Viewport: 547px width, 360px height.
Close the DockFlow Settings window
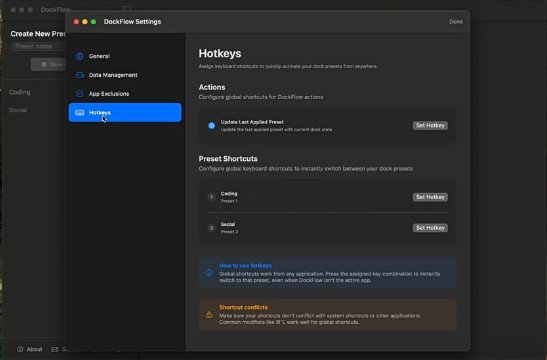click(76, 22)
